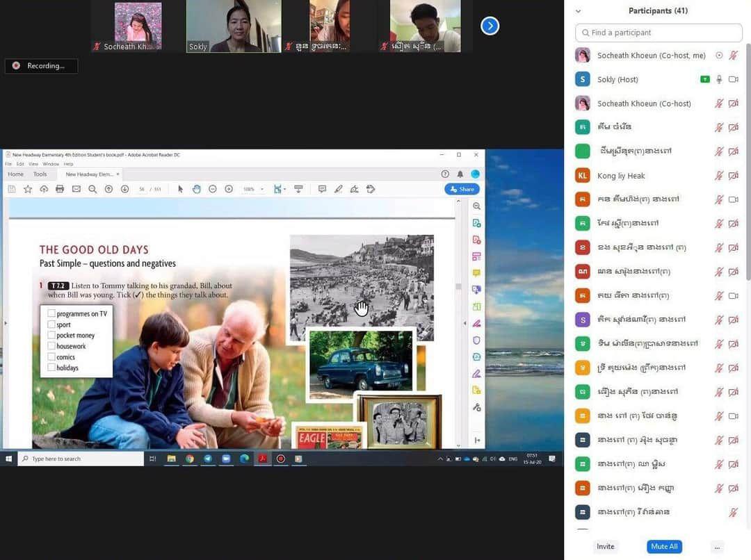The image size is (751, 560).
Task: Tick the 'holidays' checkbox
Action: coord(51,368)
